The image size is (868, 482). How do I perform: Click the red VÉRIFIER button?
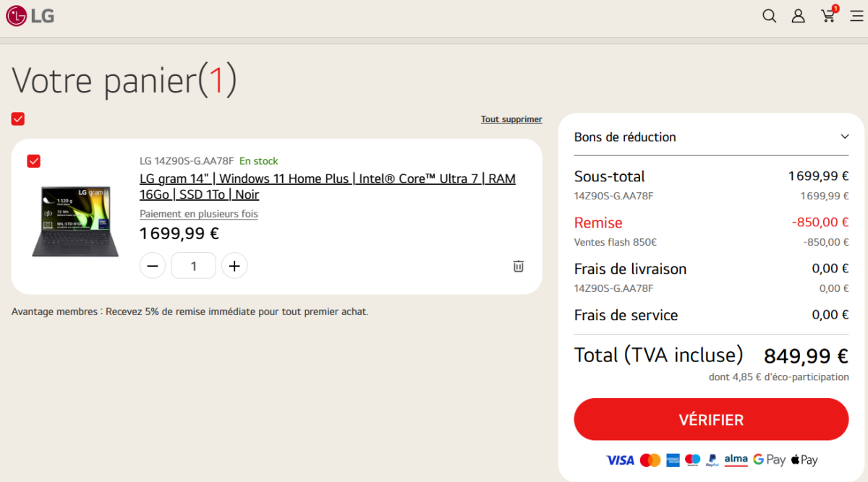click(711, 419)
